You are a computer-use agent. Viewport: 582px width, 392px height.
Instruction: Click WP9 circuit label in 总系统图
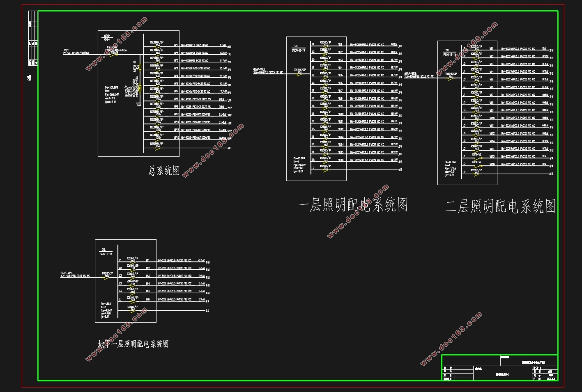tap(176, 107)
